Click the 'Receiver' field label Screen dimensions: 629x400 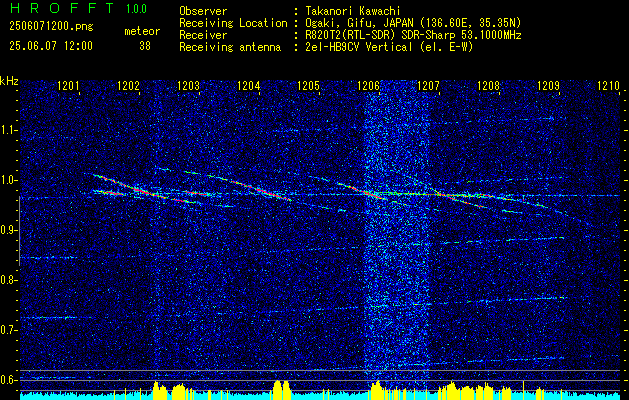(x=203, y=35)
